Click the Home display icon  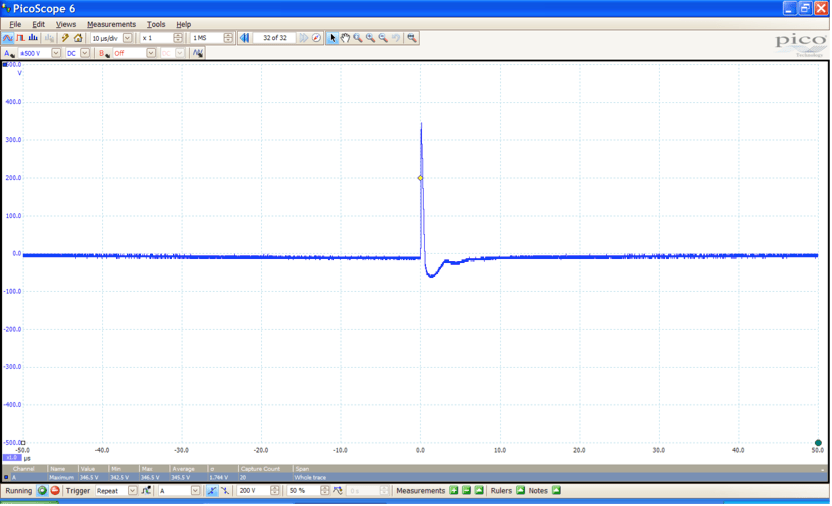[x=78, y=38]
